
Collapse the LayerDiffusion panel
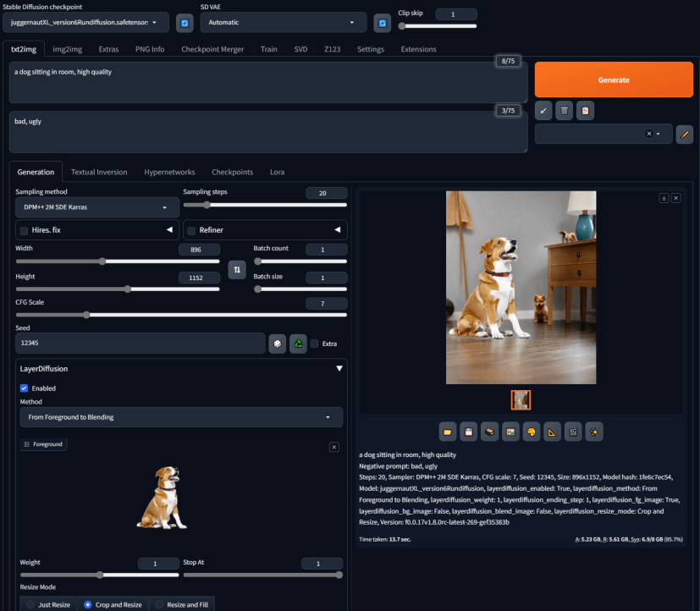coord(339,369)
